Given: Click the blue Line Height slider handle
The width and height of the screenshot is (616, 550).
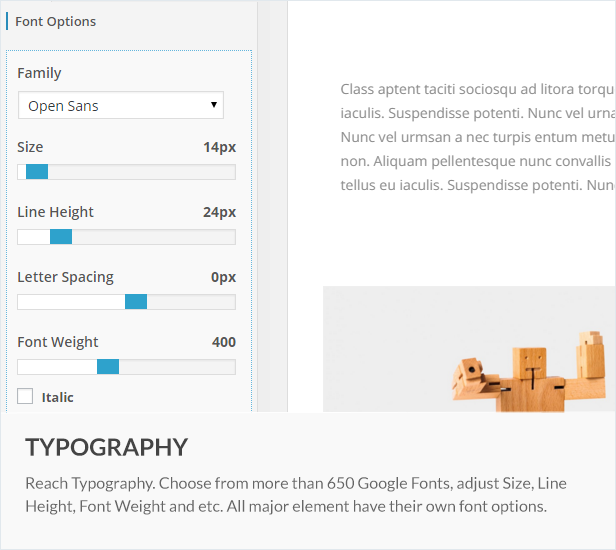Looking at the screenshot, I should 61,237.
